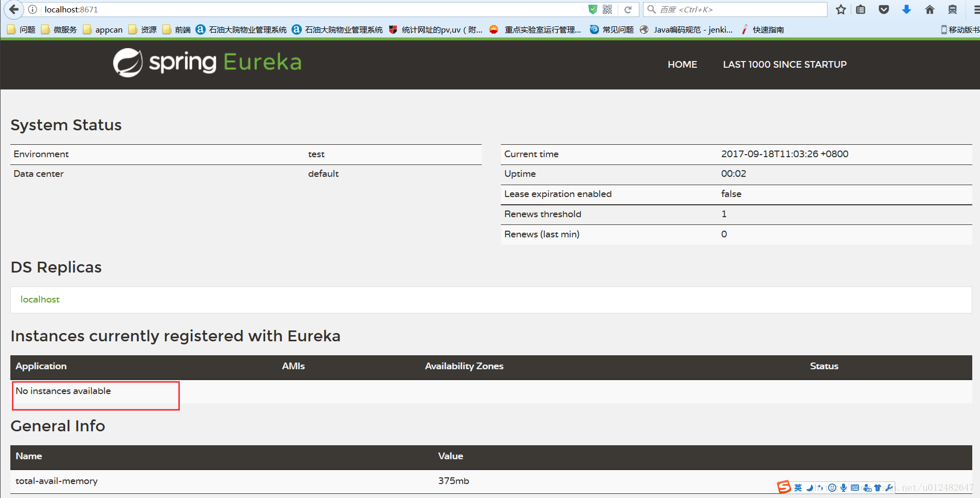Click the AMIs column header
Image resolution: width=980 pixels, height=498 pixels.
pyautogui.click(x=293, y=366)
